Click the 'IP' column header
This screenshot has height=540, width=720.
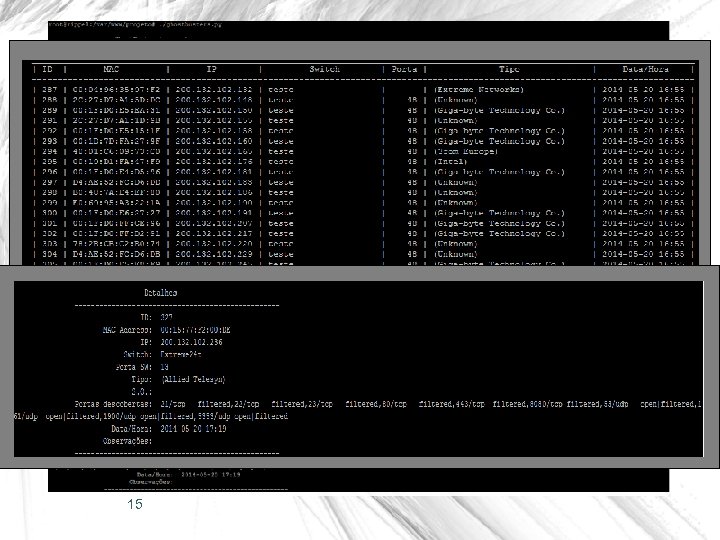(211, 69)
